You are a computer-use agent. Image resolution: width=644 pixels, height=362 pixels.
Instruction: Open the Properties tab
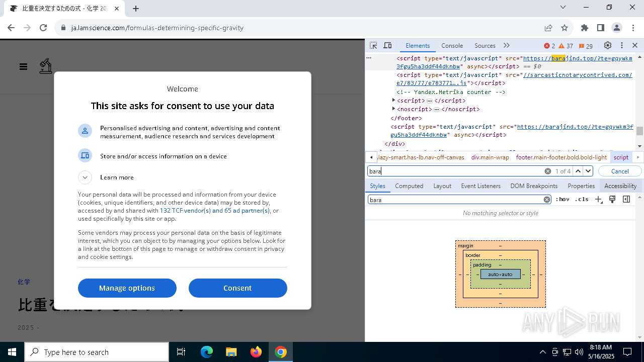[581, 186]
